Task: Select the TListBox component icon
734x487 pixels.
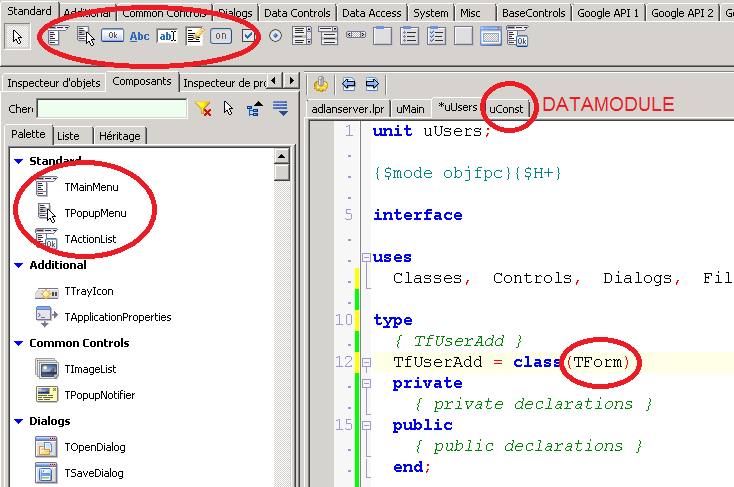Action: click(x=302, y=36)
